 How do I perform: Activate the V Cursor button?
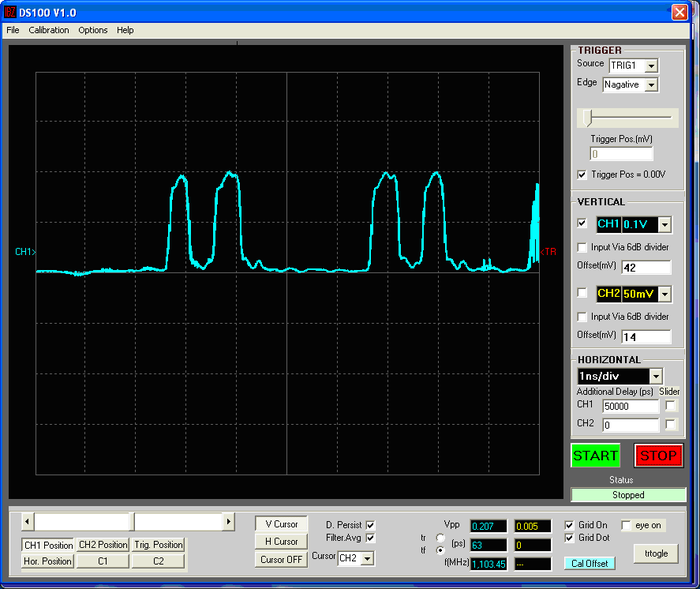pyautogui.click(x=281, y=524)
